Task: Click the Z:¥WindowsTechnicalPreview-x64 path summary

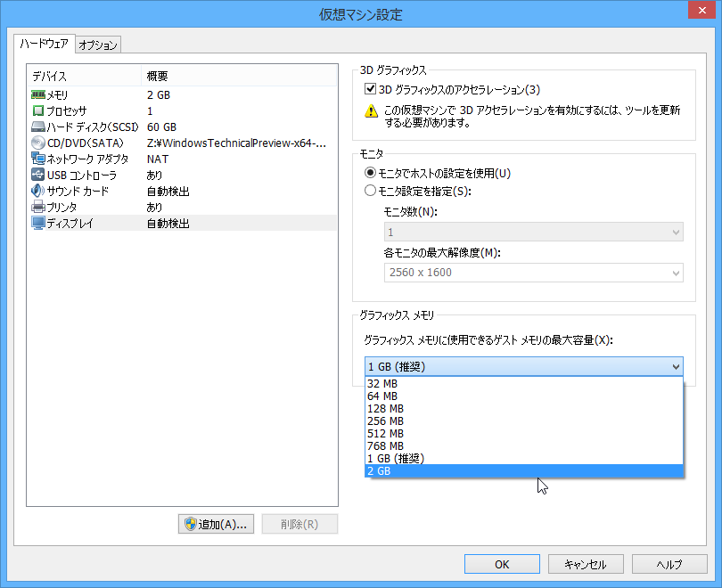Action: [237, 143]
